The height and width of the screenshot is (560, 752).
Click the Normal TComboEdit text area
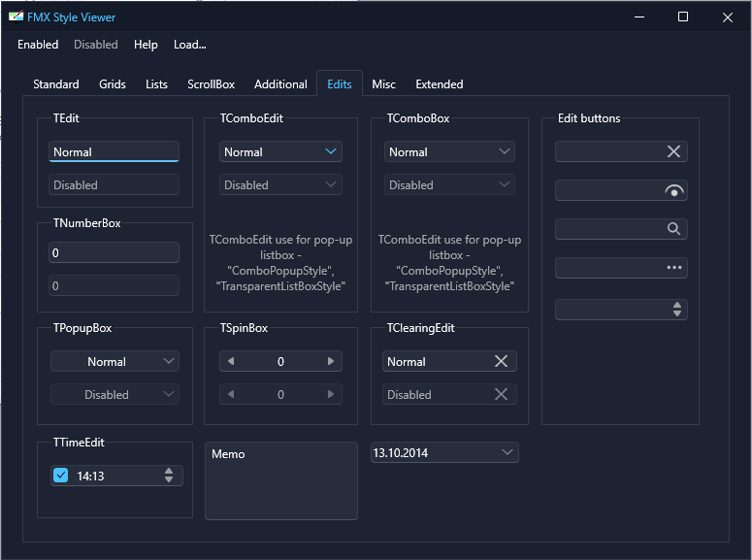click(244, 152)
